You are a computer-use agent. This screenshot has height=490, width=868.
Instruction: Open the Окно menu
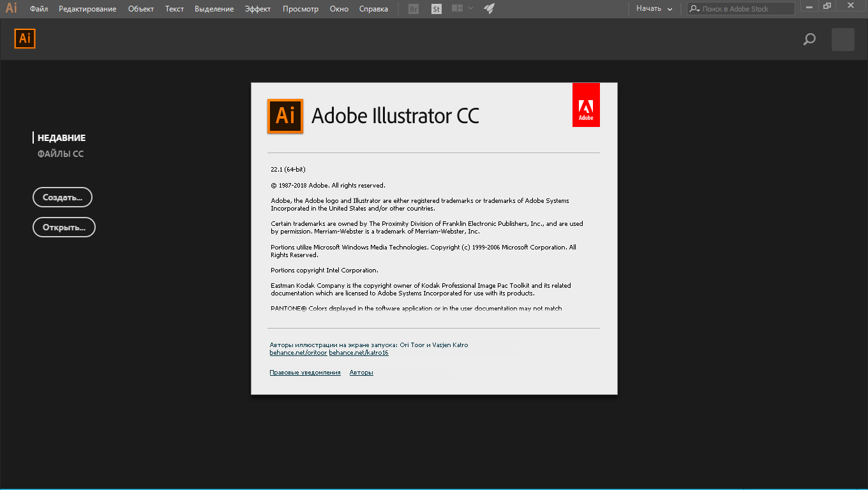[339, 9]
